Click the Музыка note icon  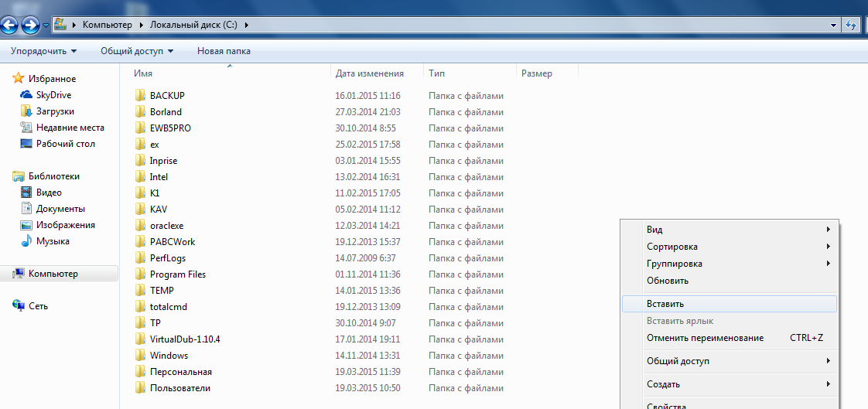click(26, 241)
